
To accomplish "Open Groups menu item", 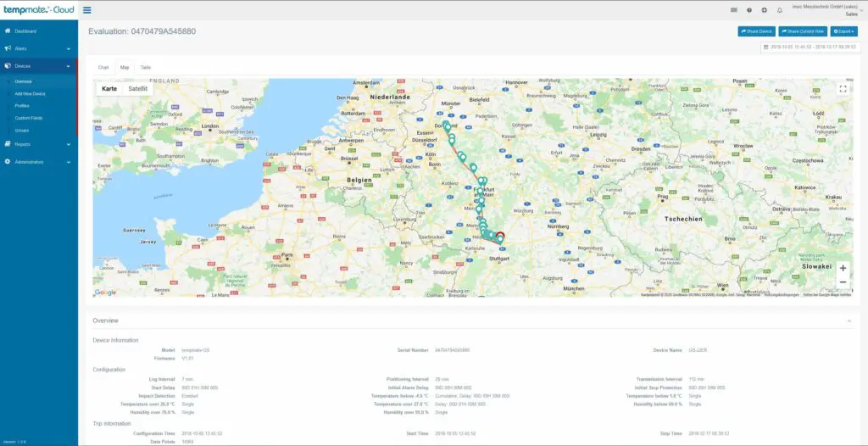I will click(21, 131).
